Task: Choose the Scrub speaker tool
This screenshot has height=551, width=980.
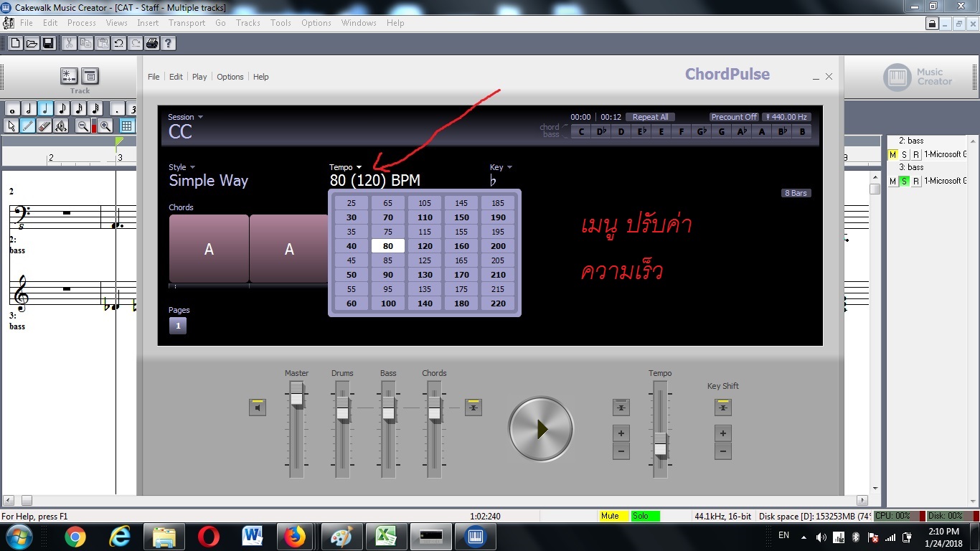Action: coord(61,126)
